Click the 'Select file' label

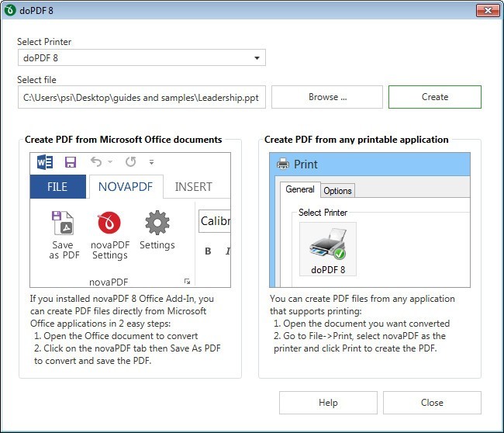(36, 79)
